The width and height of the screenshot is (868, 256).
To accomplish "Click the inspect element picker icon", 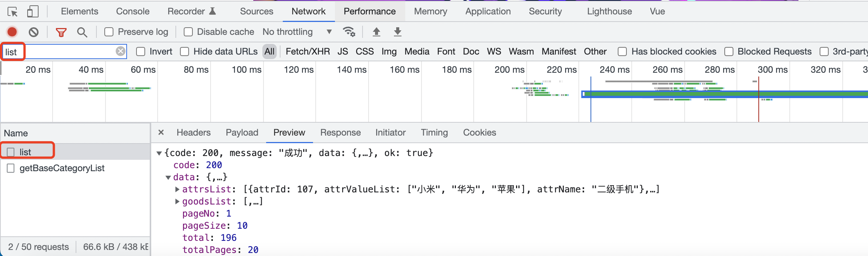I will click(12, 12).
